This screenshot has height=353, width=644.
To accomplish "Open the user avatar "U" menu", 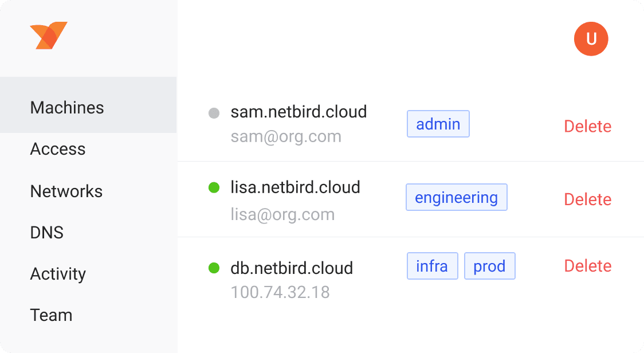I will pyautogui.click(x=591, y=39).
